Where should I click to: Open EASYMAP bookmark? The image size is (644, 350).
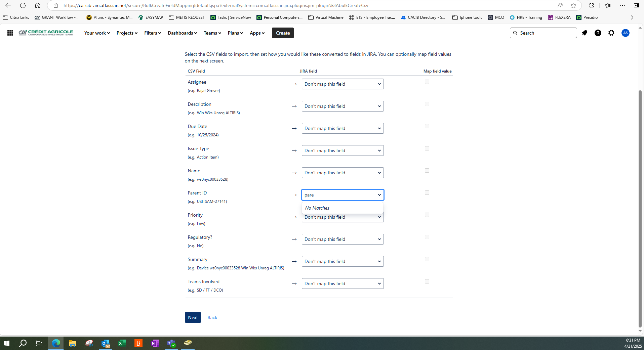click(151, 17)
